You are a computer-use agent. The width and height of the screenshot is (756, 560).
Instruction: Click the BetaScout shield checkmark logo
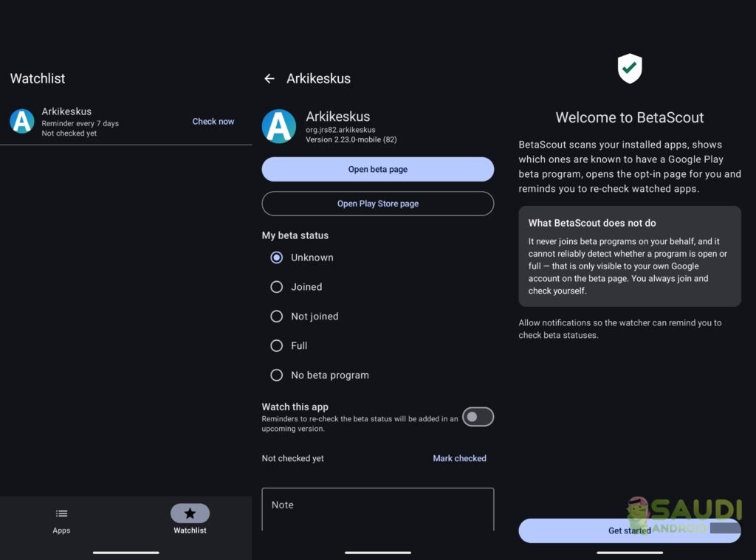(x=630, y=68)
